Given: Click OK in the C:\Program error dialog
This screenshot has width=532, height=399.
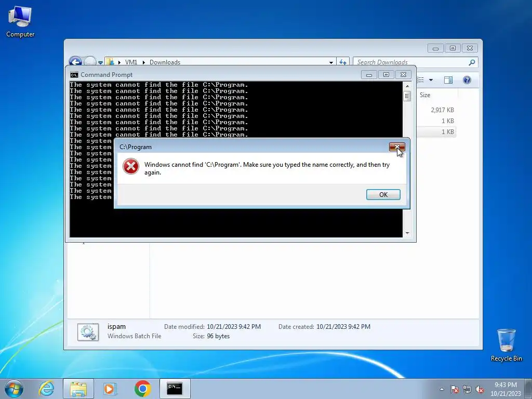Looking at the screenshot, I should tap(383, 194).
